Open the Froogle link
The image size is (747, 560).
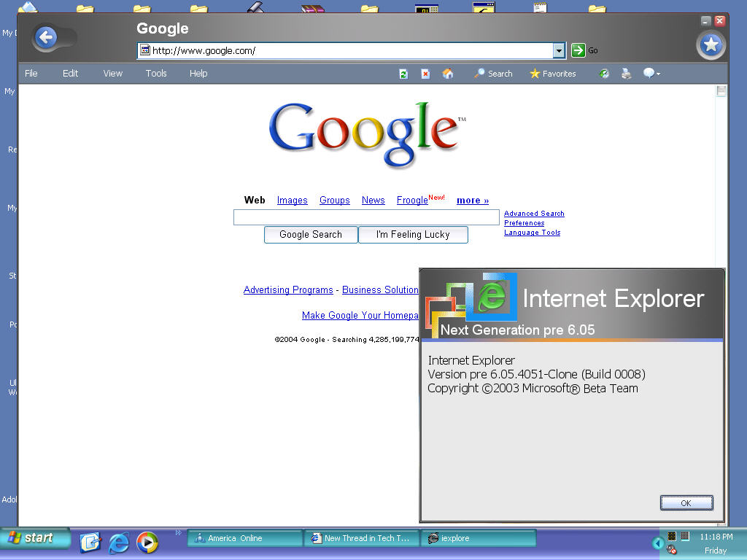pos(412,201)
